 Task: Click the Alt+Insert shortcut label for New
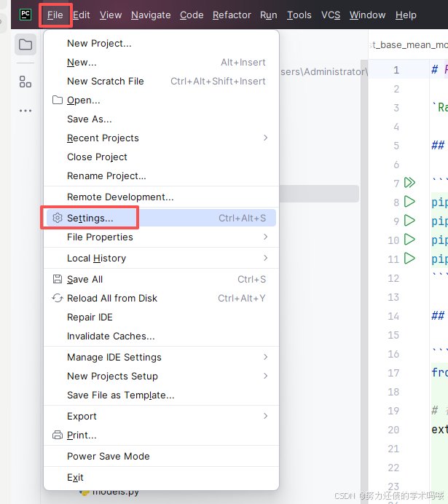pyautogui.click(x=243, y=63)
